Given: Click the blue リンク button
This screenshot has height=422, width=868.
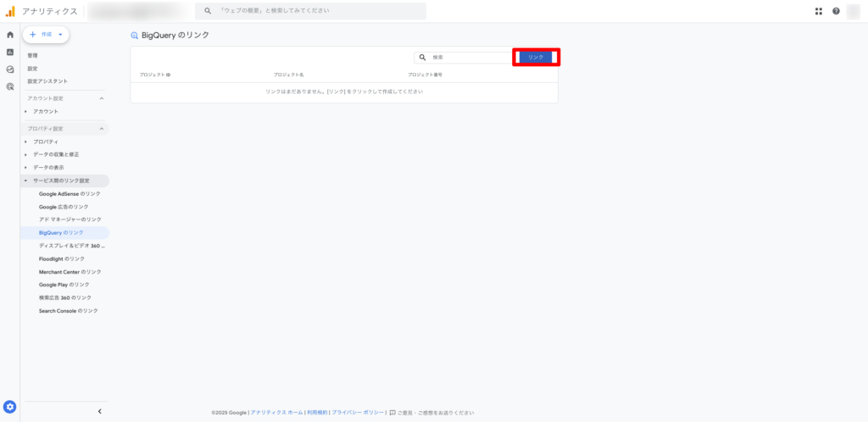Looking at the screenshot, I should coord(536,57).
